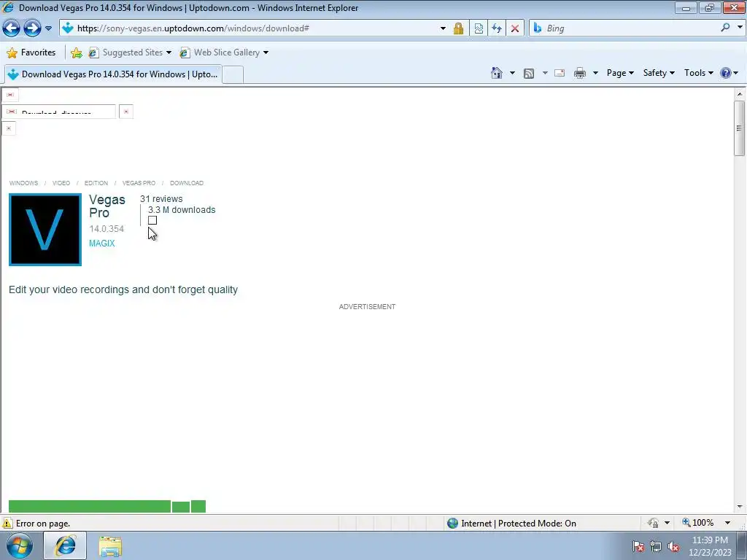This screenshot has height=560, width=747.
Task: View the security lock icon report
Action: click(x=458, y=28)
